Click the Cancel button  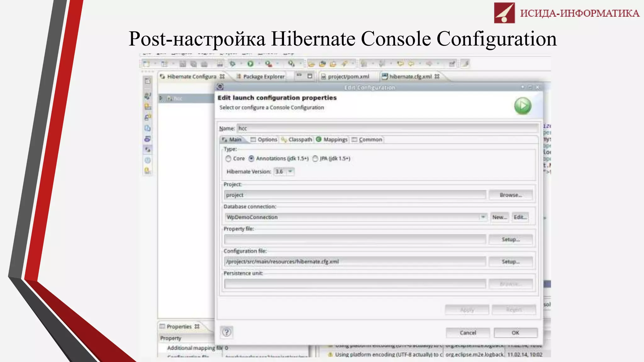coord(468,332)
